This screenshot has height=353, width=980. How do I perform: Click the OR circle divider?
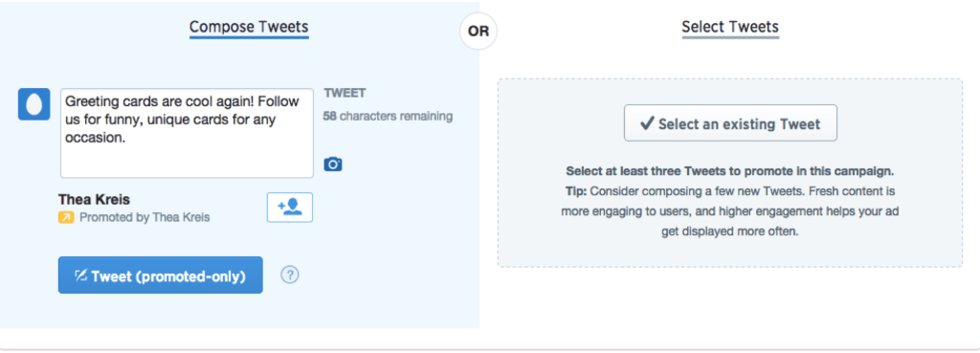click(x=479, y=32)
